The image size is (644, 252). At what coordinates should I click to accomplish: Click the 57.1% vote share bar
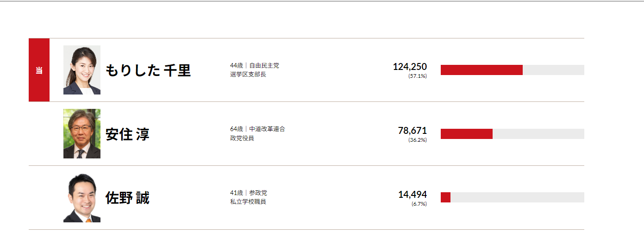point(481,70)
